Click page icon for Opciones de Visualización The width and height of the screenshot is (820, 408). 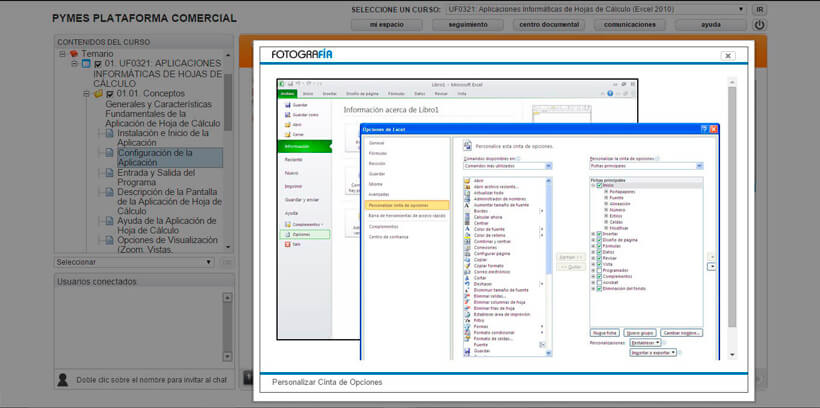[110, 240]
